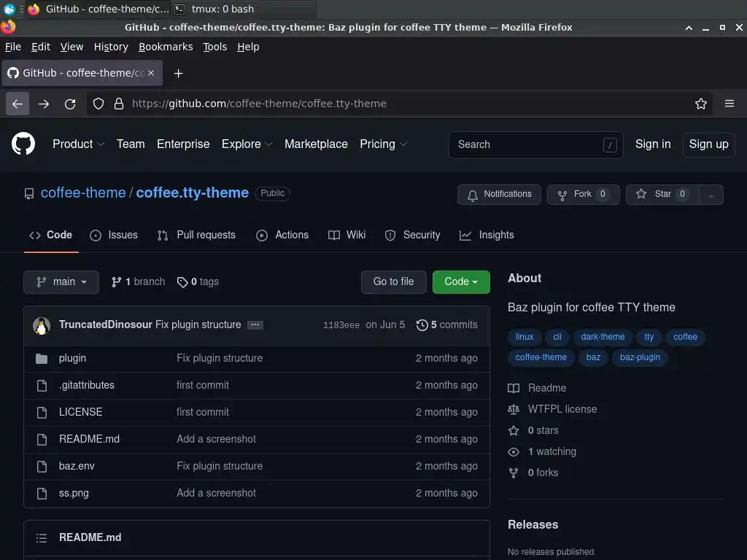
Task: Go back with the browser back arrow
Action: [x=18, y=104]
